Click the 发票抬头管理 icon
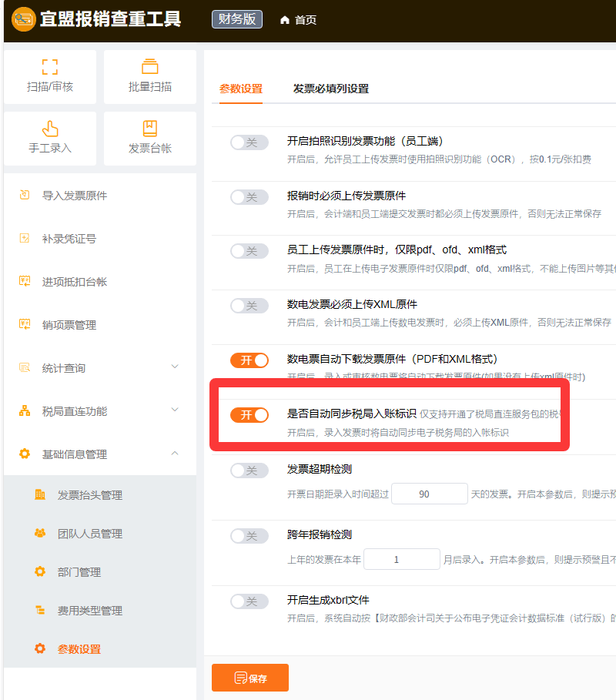 pos(40,495)
